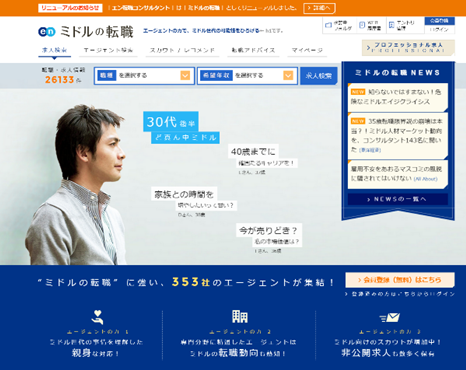
Task: Open the 職種 job category selector
Action: click(x=144, y=76)
